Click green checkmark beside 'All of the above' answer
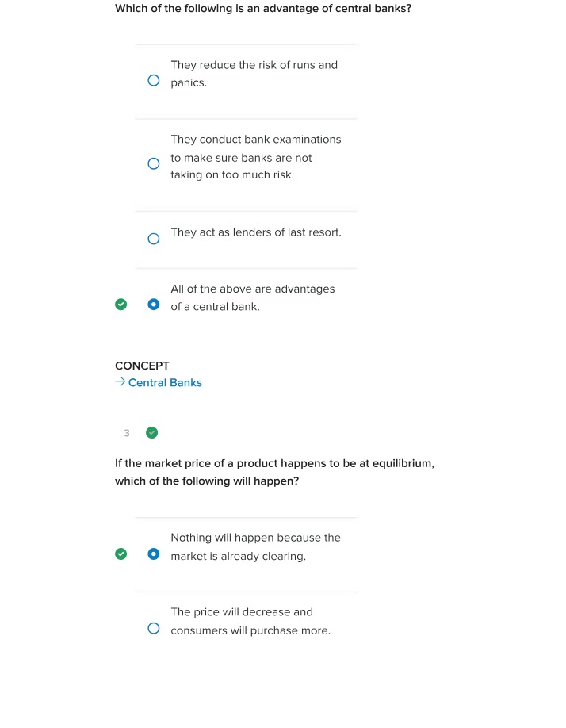566x728 pixels. coord(120,304)
